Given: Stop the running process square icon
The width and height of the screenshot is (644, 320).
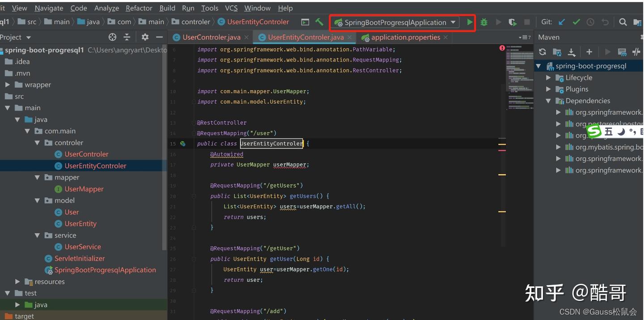Looking at the screenshot, I should (x=527, y=22).
